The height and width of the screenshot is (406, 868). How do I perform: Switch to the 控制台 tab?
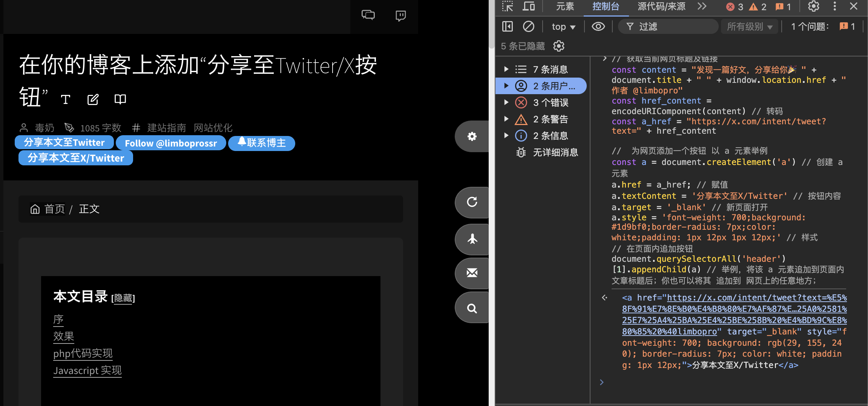tap(606, 6)
